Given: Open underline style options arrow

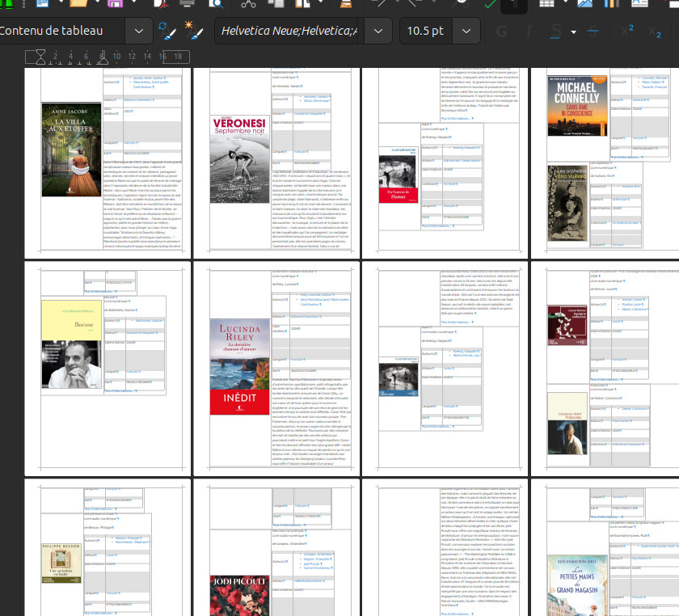Looking at the screenshot, I should coord(573,32).
